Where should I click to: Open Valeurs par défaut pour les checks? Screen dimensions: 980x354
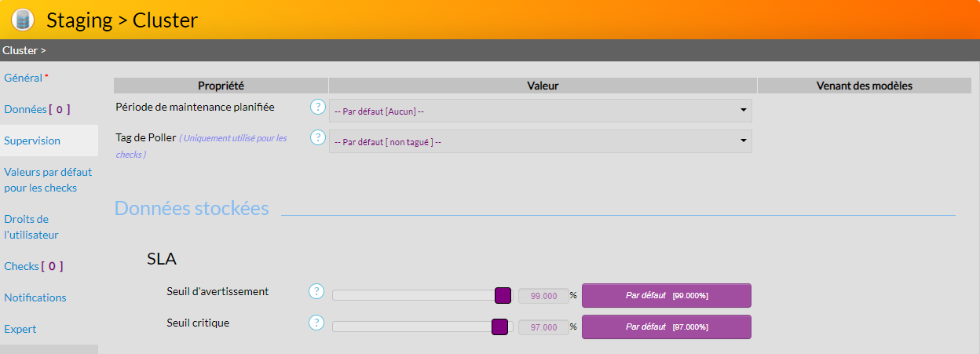[x=48, y=180]
